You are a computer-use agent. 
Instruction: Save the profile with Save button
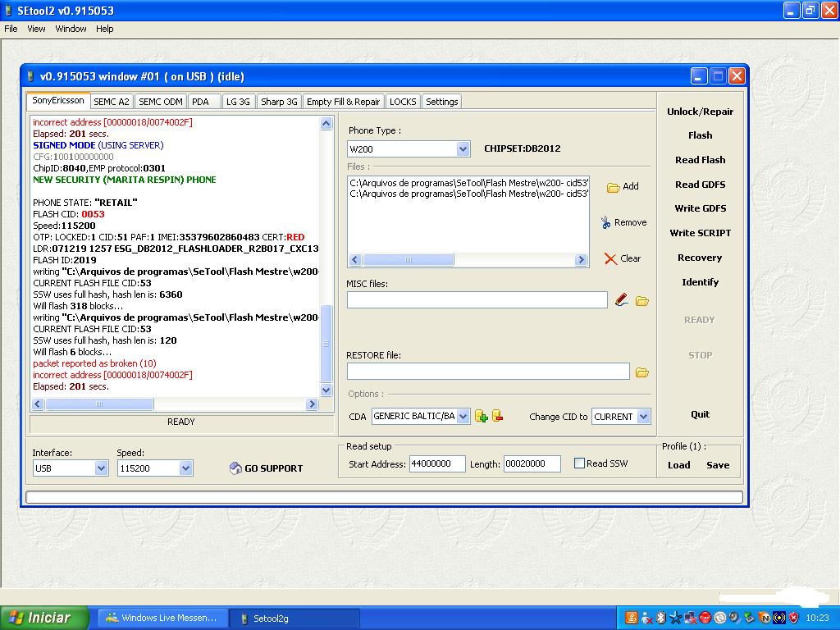point(718,465)
